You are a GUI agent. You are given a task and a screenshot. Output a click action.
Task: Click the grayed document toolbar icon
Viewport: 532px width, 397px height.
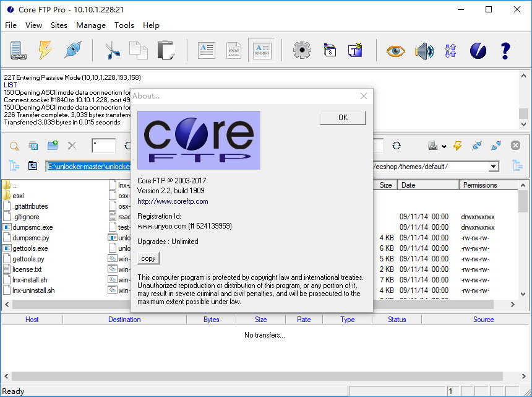[x=234, y=50]
